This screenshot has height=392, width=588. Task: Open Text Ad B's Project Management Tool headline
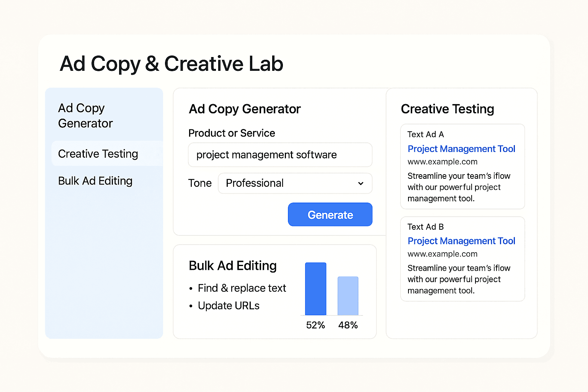[x=461, y=241]
